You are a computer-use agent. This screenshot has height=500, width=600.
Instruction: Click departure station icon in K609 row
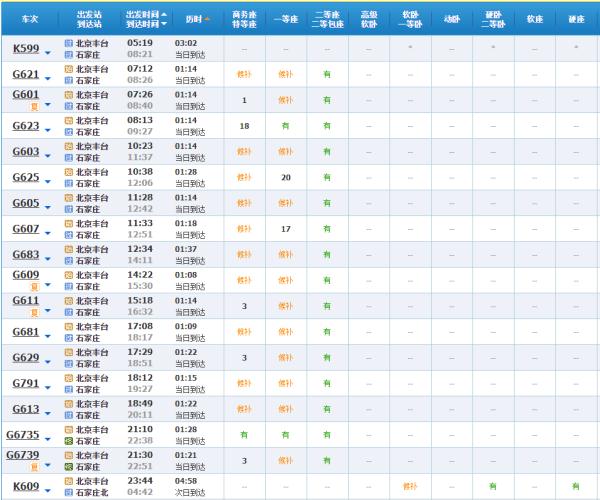(68, 481)
